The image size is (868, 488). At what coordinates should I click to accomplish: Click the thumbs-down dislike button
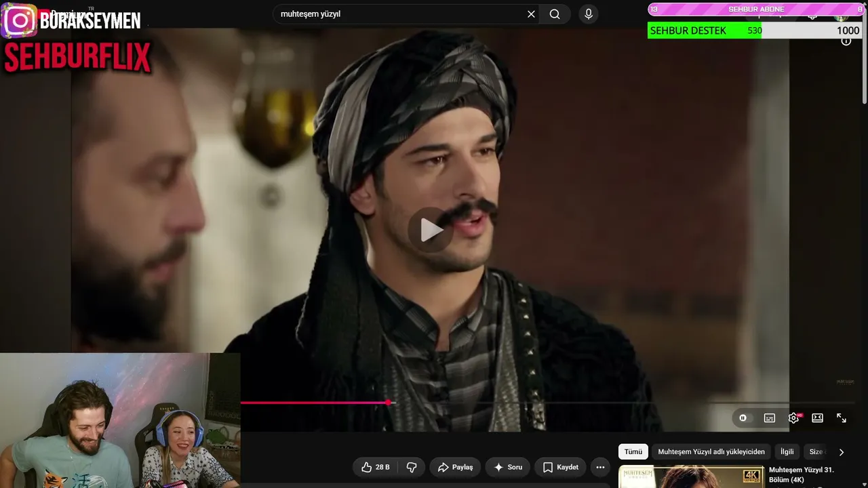tap(411, 467)
